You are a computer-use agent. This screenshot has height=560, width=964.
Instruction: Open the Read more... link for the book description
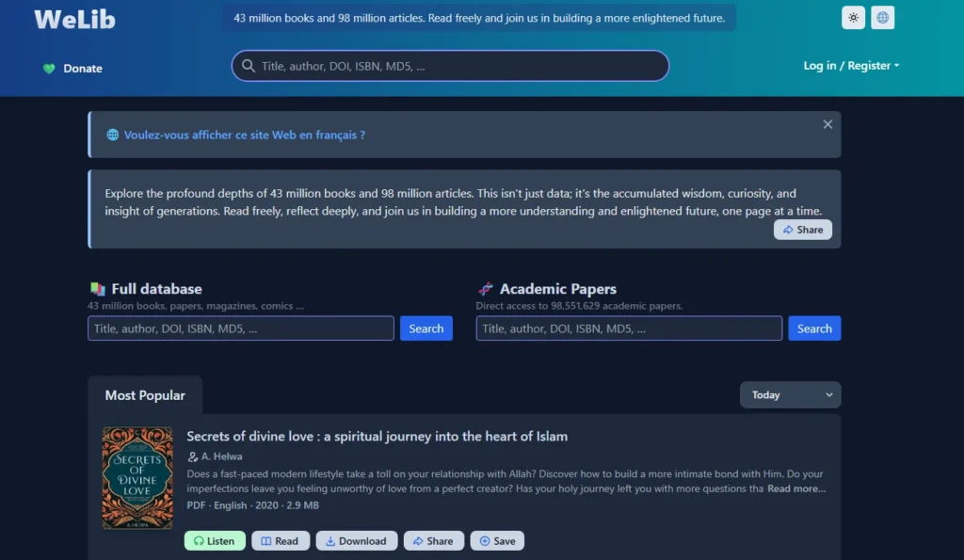pos(795,488)
